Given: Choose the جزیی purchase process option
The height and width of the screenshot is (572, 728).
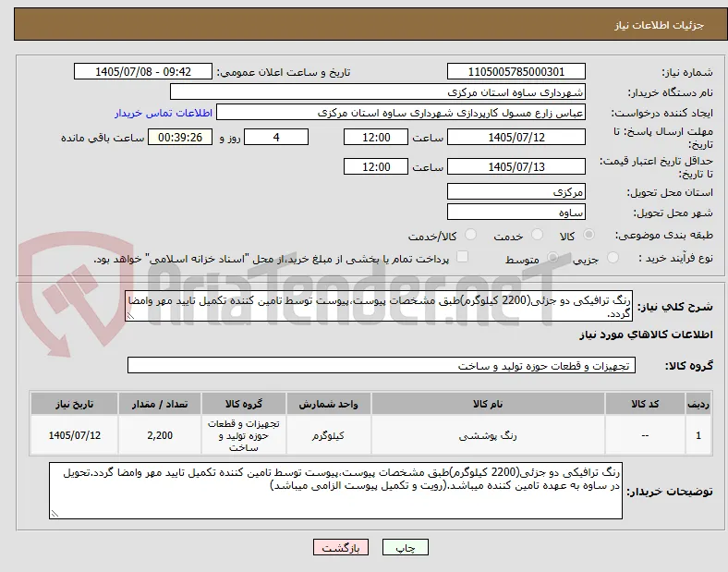Looking at the screenshot, I should 613,258.
